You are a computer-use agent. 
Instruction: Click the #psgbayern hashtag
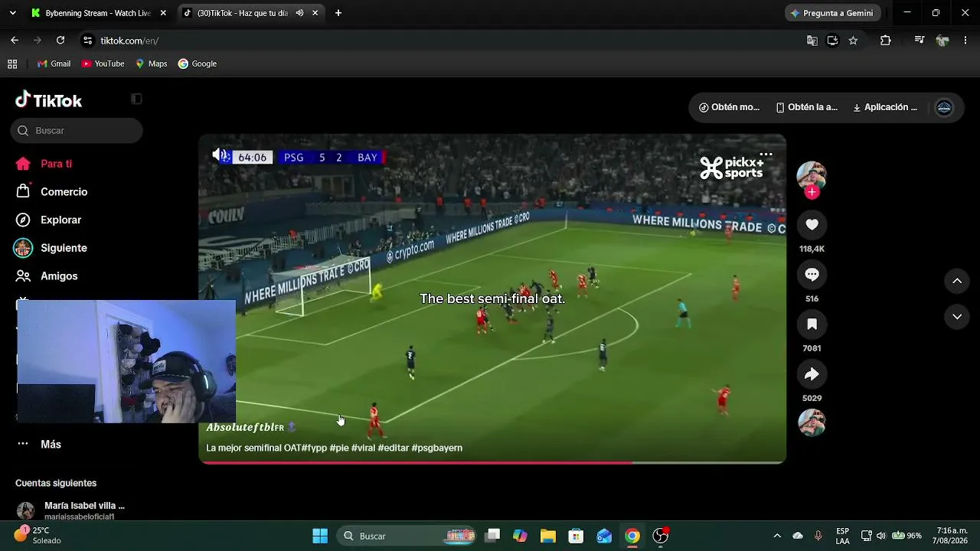pyautogui.click(x=436, y=448)
